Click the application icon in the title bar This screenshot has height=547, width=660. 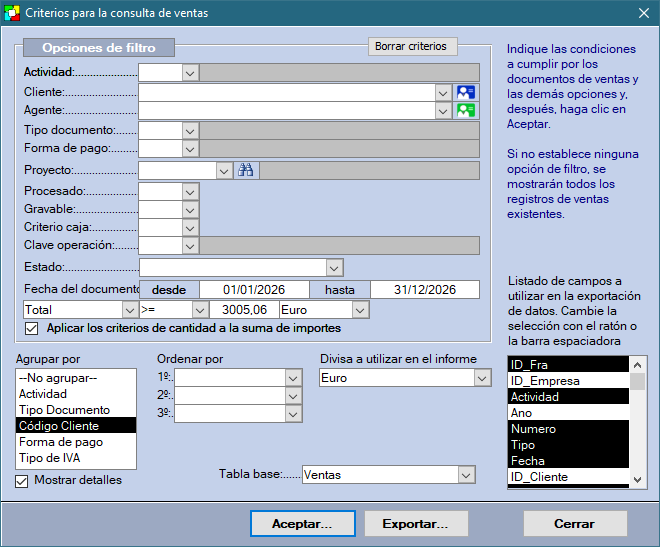coord(12,12)
